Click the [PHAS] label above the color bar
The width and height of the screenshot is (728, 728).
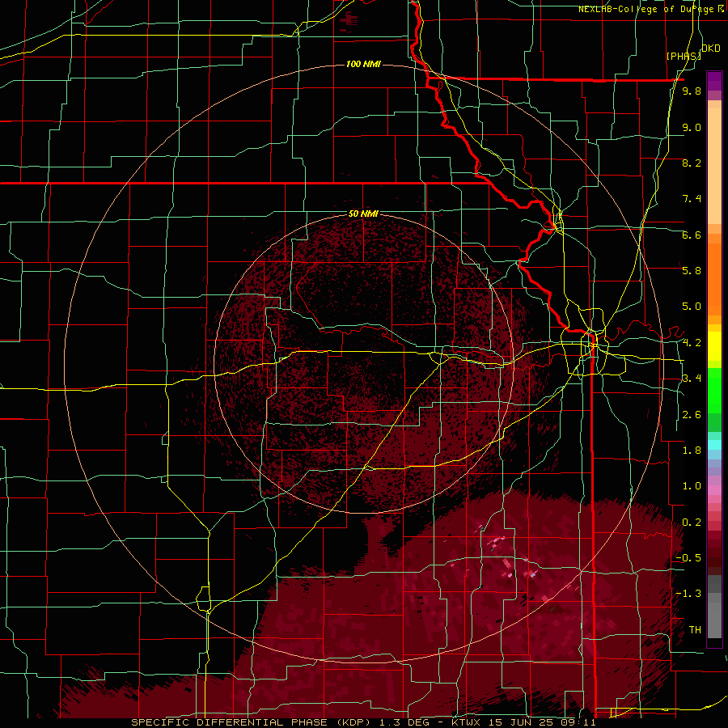[684, 56]
